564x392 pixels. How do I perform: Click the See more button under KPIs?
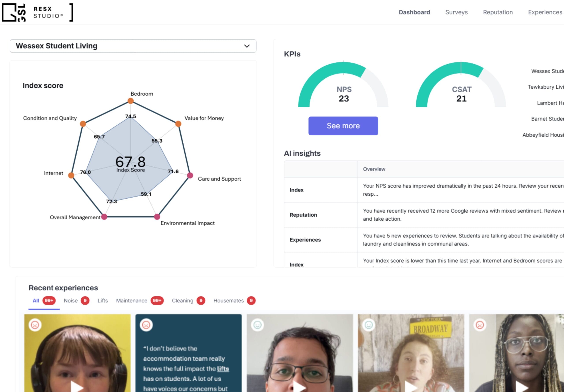343,126
